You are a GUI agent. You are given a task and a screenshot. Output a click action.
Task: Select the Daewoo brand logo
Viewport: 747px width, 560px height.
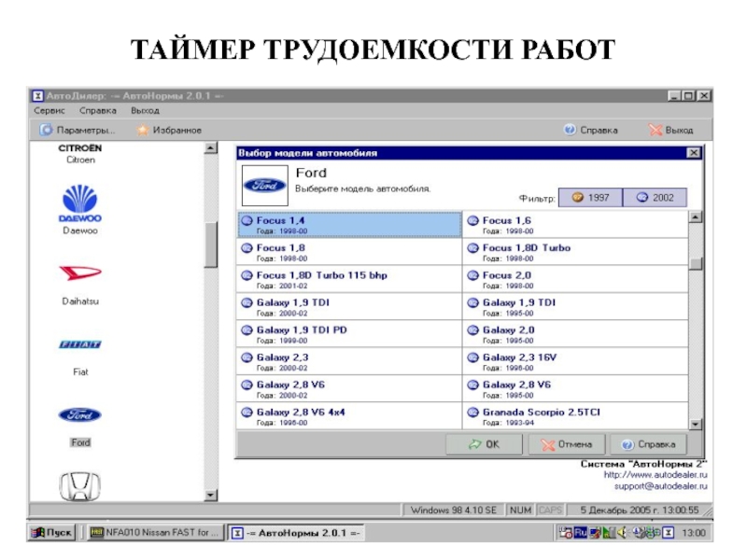click(x=80, y=203)
